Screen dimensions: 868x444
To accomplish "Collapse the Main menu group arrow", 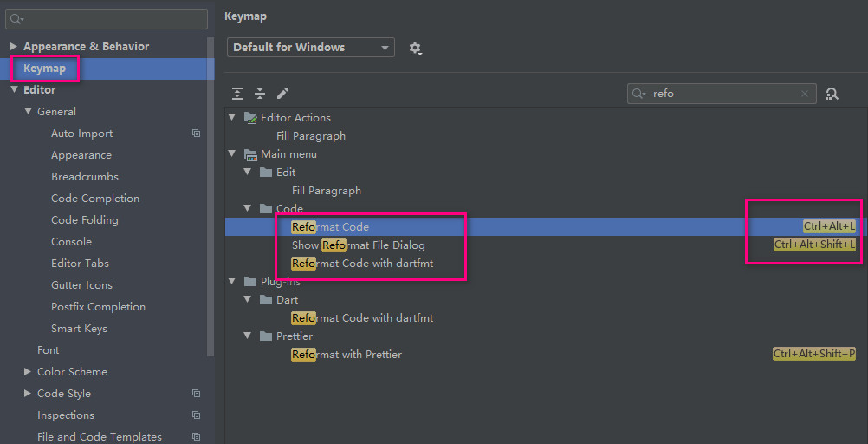I will pos(232,154).
